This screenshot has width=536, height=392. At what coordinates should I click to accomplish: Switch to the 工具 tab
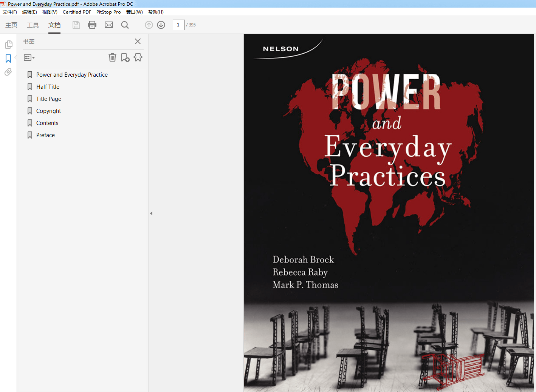point(33,25)
